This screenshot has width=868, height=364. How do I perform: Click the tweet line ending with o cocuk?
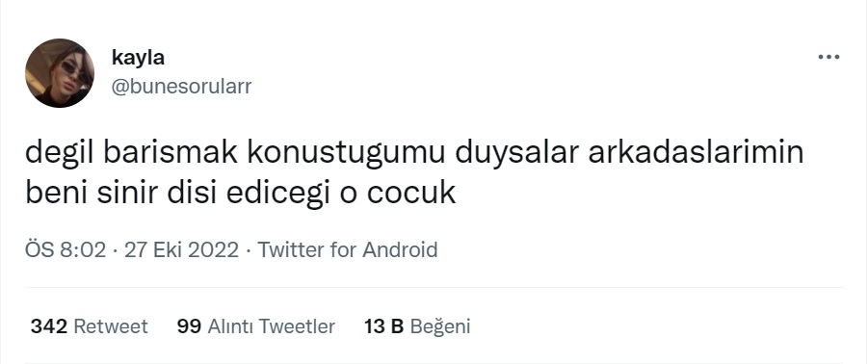pos(240,193)
